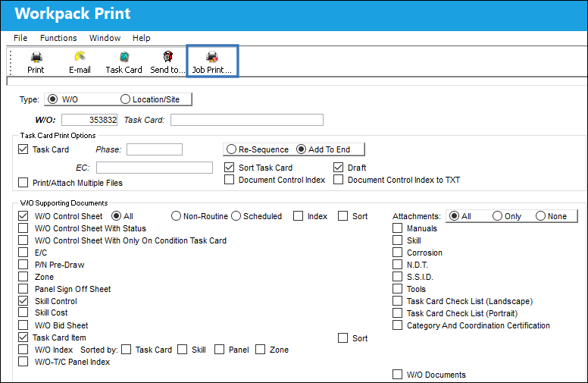Image resolution: width=588 pixels, height=383 pixels.
Task: Enable the Sort checkbox beside Task Card Item
Action: (342, 338)
